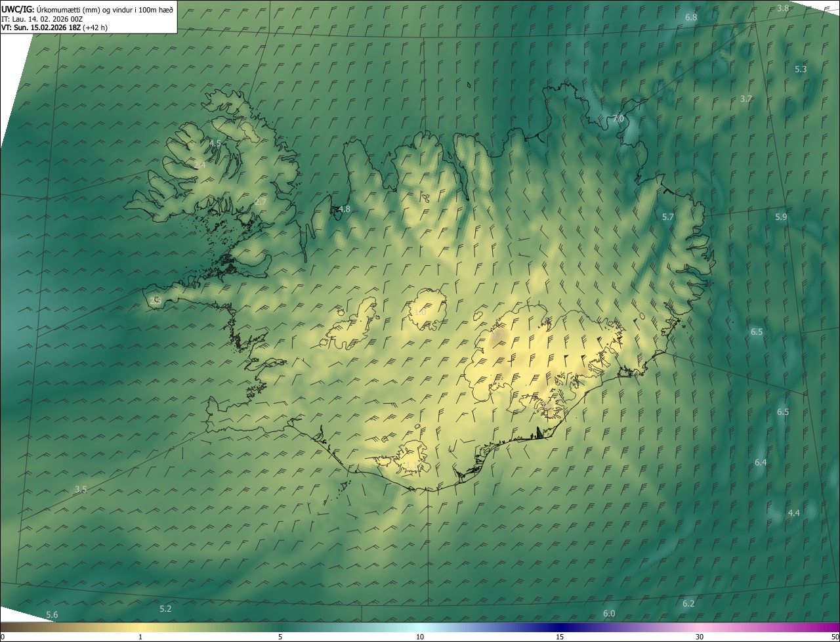Click the 2.7 value on the map
The image size is (840, 642).
click(x=261, y=202)
